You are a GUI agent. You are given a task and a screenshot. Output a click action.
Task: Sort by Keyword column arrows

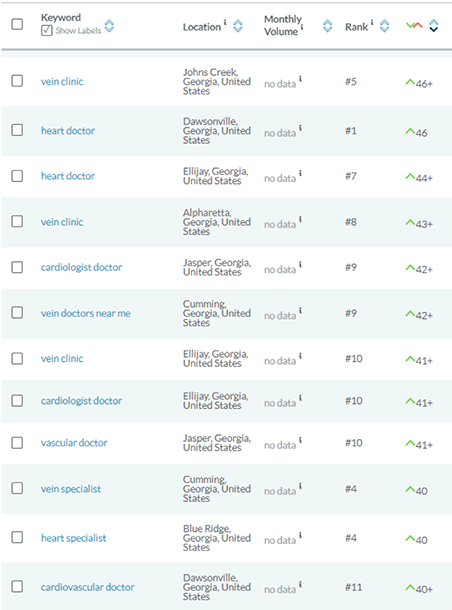point(109,26)
